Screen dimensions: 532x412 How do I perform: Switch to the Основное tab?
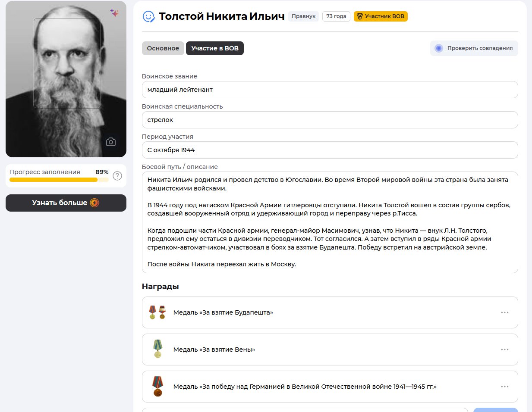[x=163, y=48]
